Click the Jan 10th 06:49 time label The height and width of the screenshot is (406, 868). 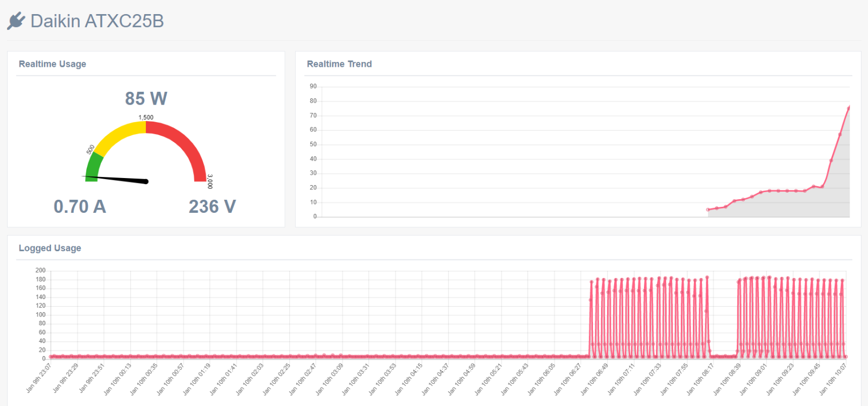595,379
